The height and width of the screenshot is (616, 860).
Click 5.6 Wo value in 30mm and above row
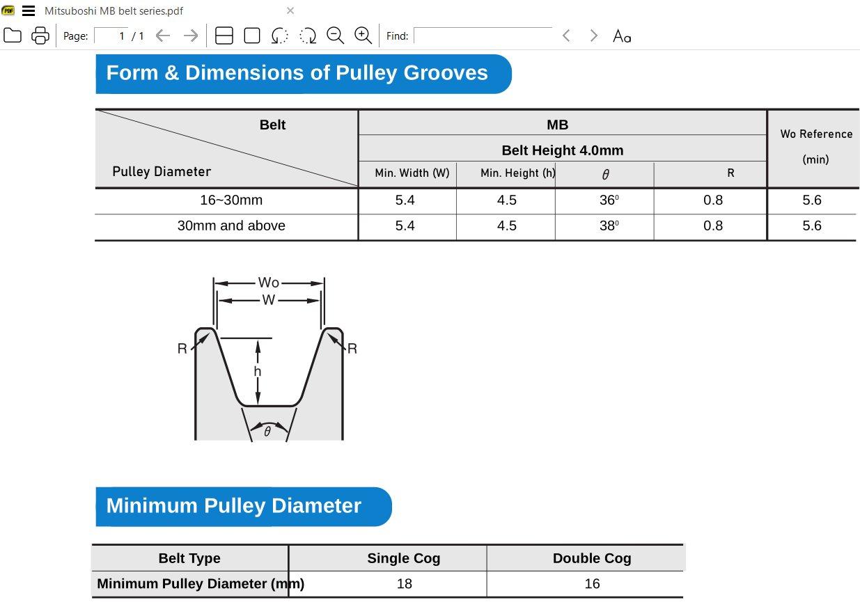click(x=812, y=226)
